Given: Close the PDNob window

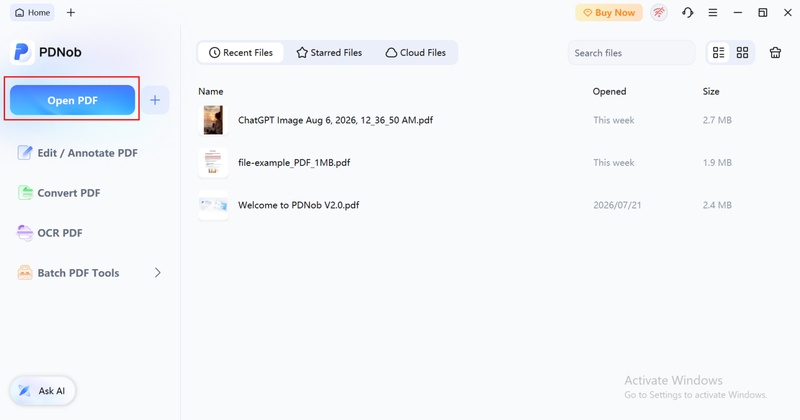Looking at the screenshot, I should tap(788, 13).
